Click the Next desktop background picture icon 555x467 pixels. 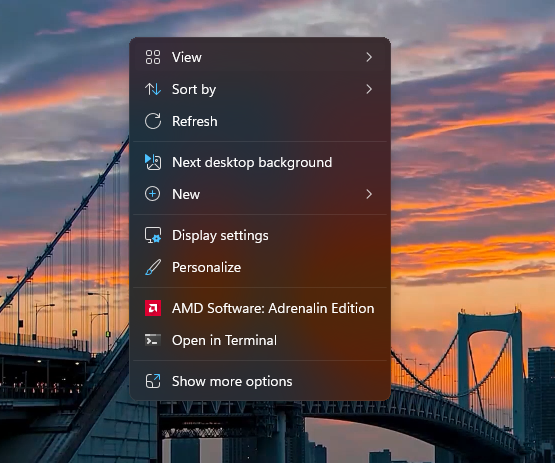point(153,162)
